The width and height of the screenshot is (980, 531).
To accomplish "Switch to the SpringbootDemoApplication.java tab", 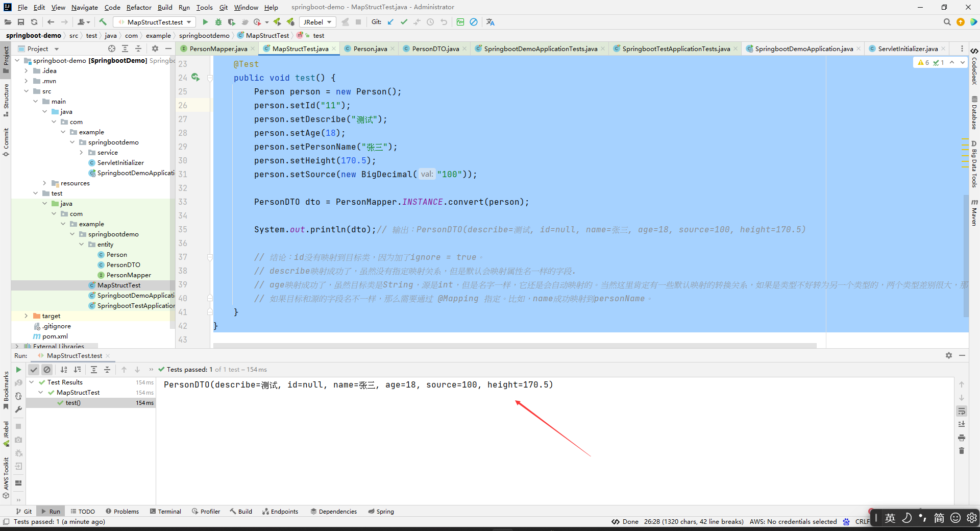I will tap(803, 49).
